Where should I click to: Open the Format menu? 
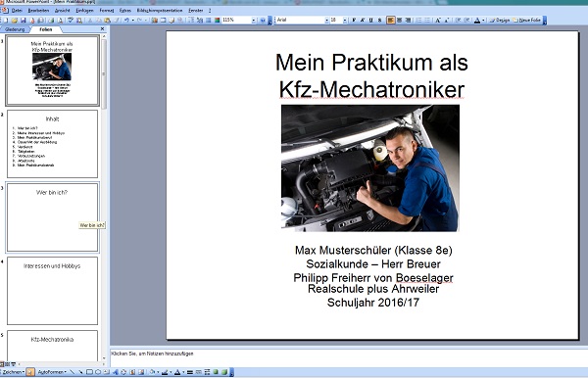[107, 11]
